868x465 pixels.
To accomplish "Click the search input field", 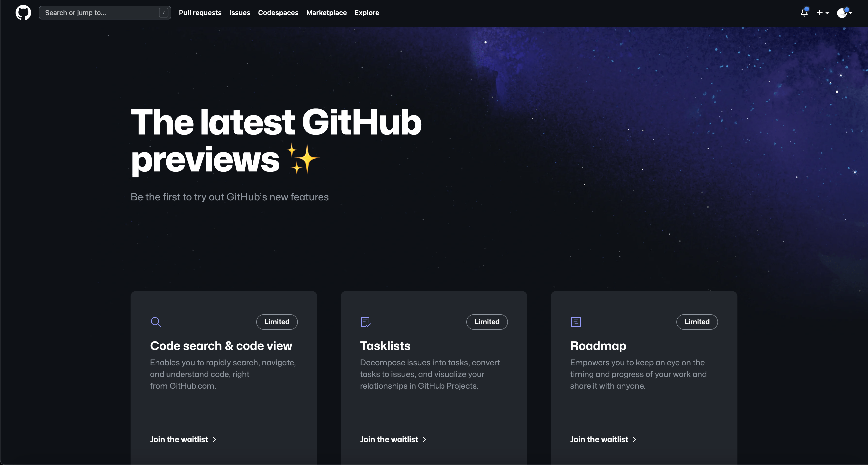I will [x=105, y=12].
